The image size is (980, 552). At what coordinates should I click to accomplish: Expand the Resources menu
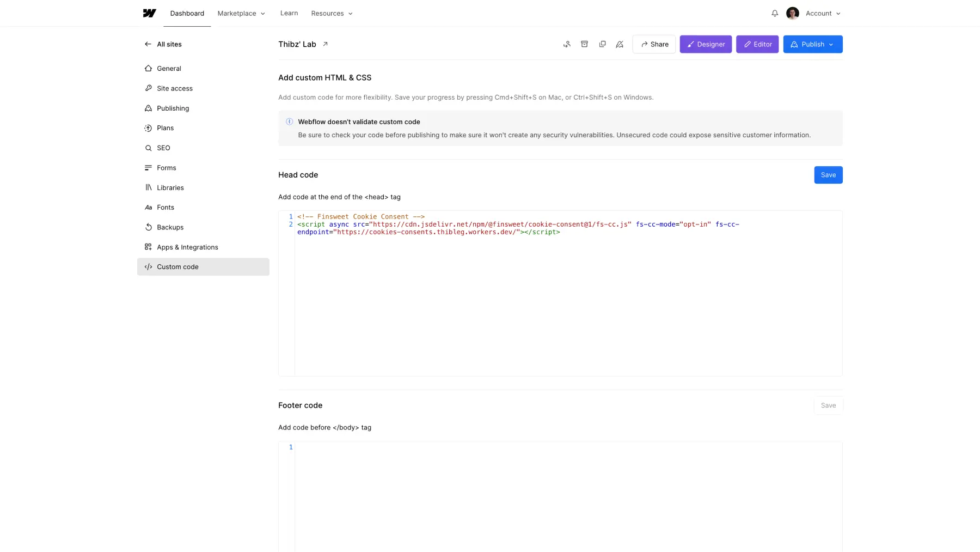tap(332, 13)
